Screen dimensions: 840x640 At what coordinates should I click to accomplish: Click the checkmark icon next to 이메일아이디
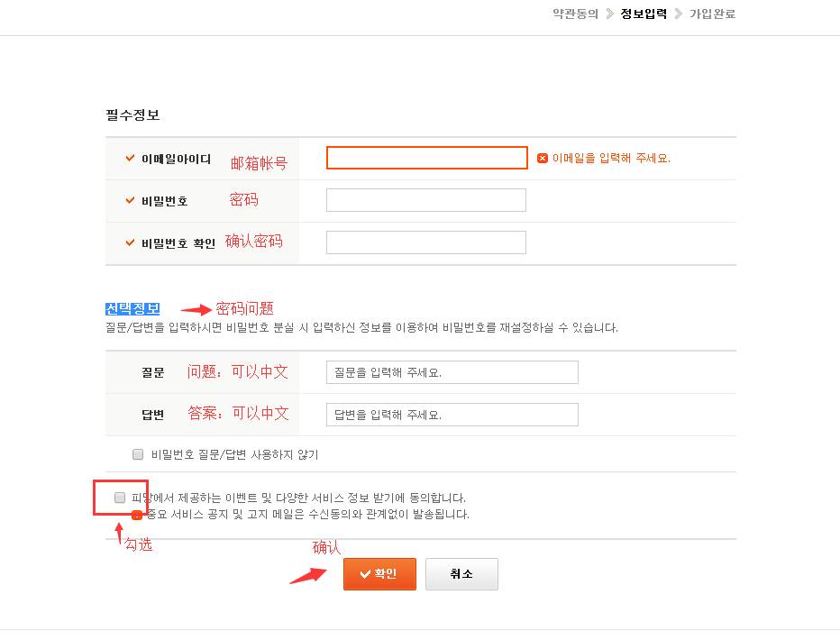point(131,159)
